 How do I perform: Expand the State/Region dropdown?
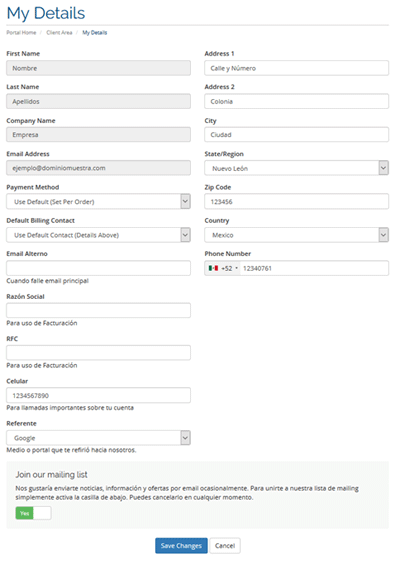[x=296, y=168]
